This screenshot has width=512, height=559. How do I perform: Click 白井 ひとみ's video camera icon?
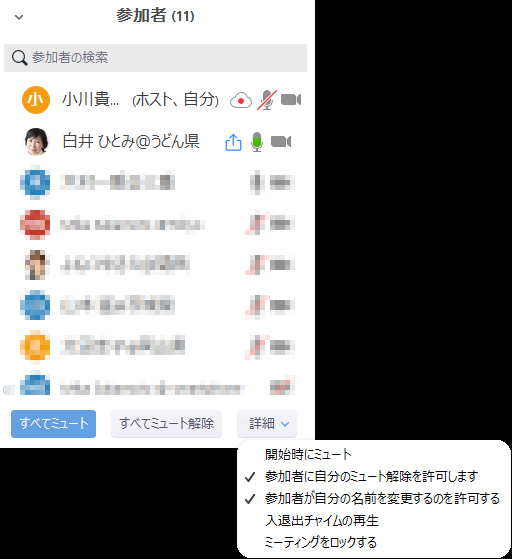[x=281, y=142]
